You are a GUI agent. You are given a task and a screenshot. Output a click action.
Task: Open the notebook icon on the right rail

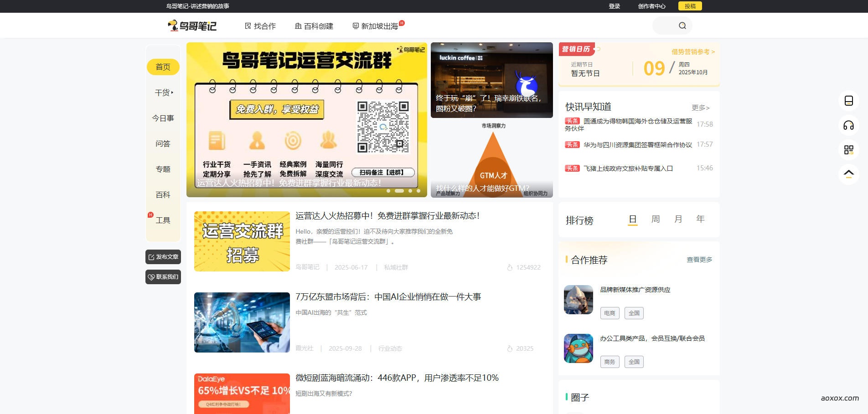(x=849, y=101)
